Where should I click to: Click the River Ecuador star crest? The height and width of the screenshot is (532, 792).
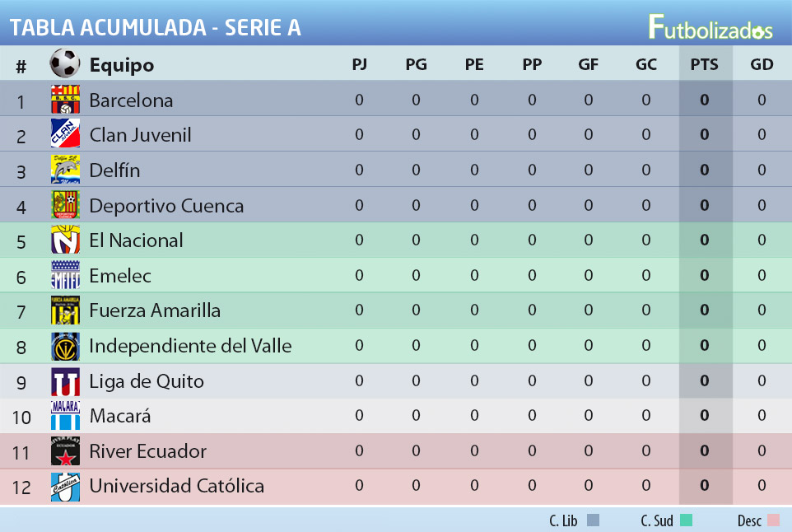(x=65, y=450)
